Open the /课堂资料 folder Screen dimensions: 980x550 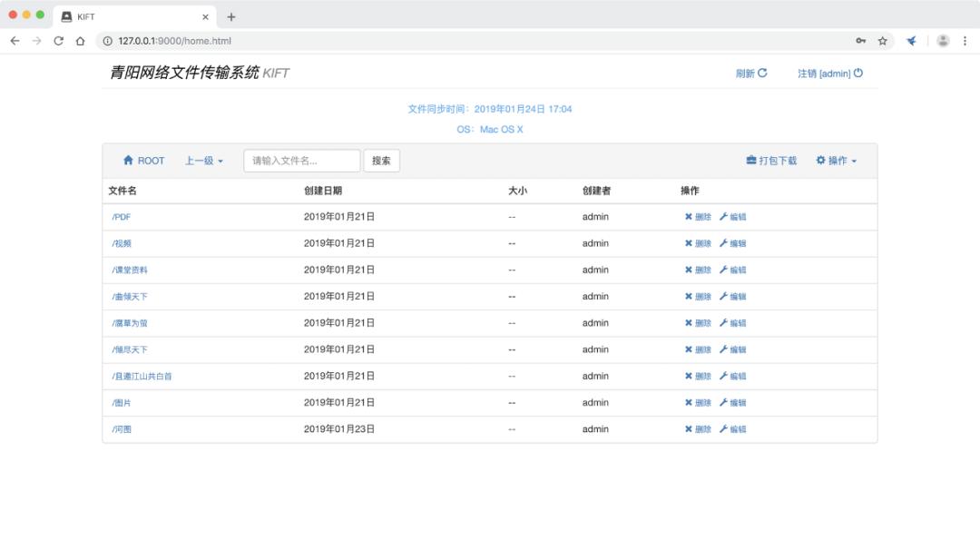click(130, 270)
